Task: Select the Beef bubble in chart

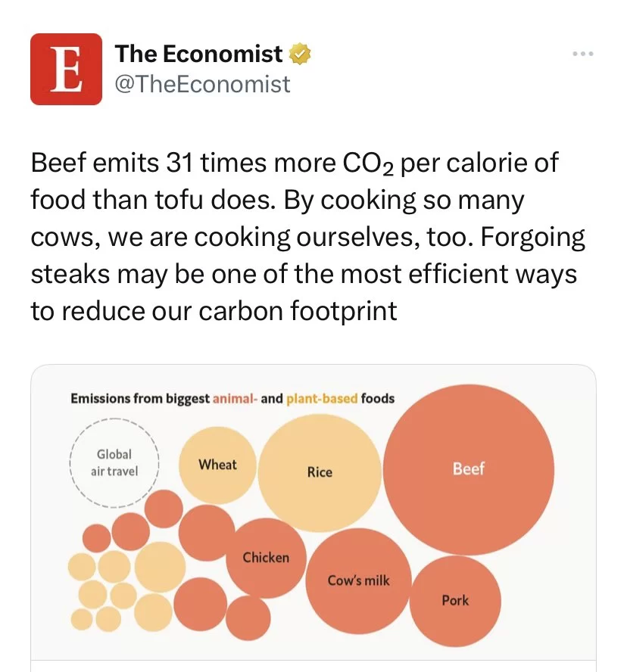Action: tap(468, 469)
